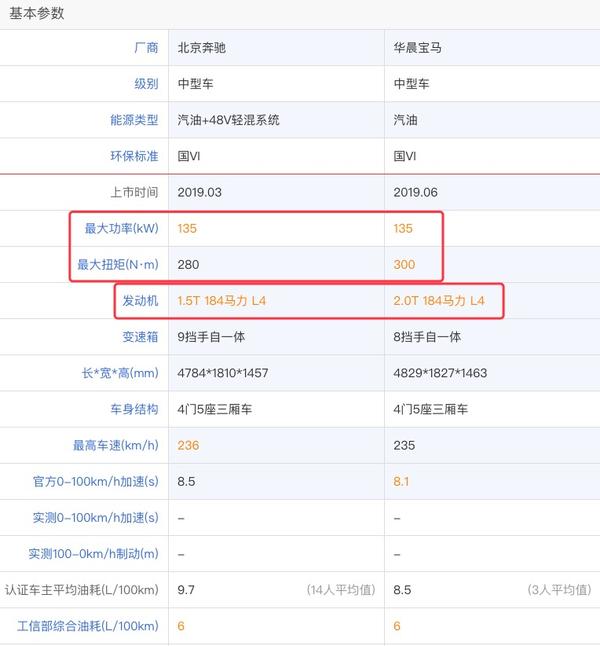Click the 8.5 owner fuel consumption value
The height and width of the screenshot is (646, 600).
(402, 590)
